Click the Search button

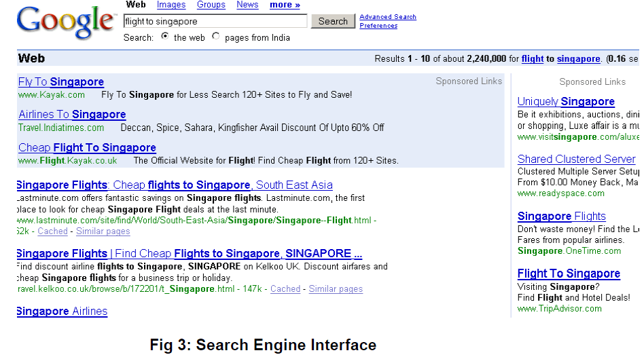click(333, 21)
